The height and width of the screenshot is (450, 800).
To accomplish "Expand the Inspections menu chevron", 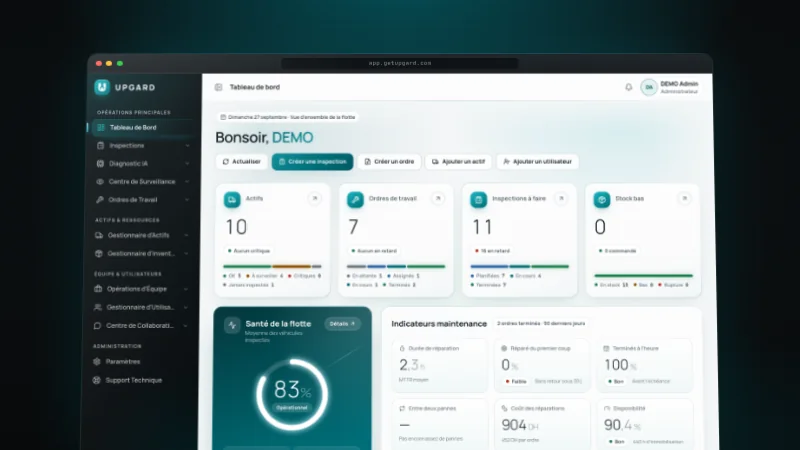I will click(187, 146).
